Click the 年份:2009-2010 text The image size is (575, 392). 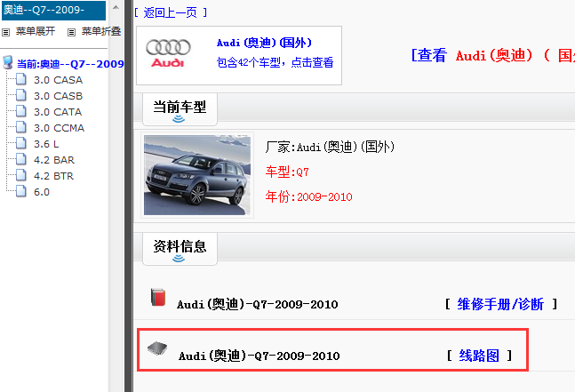pyautogui.click(x=308, y=196)
